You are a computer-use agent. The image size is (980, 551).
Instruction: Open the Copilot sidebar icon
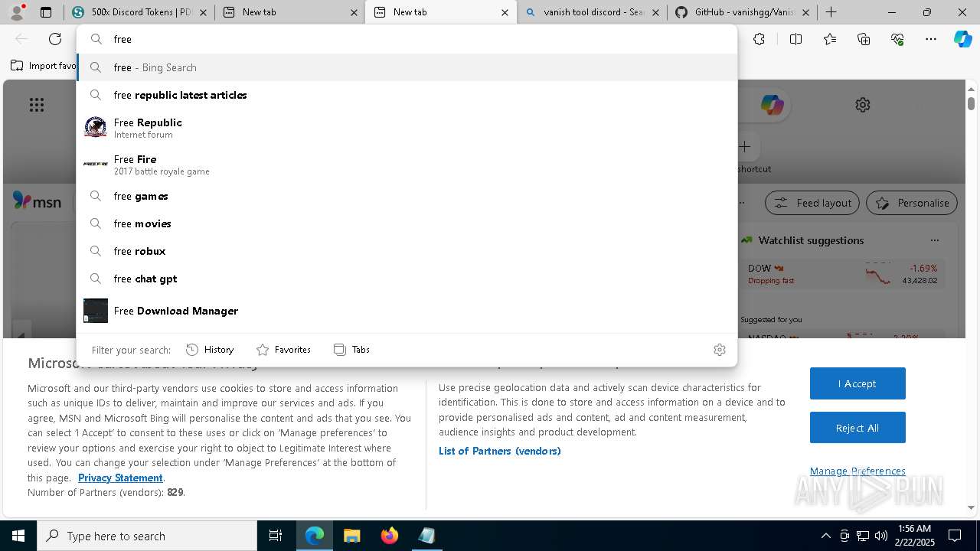[x=962, y=39]
